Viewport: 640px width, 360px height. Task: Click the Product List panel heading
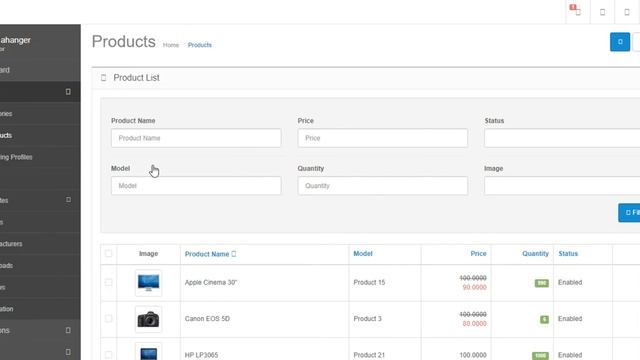click(x=136, y=78)
